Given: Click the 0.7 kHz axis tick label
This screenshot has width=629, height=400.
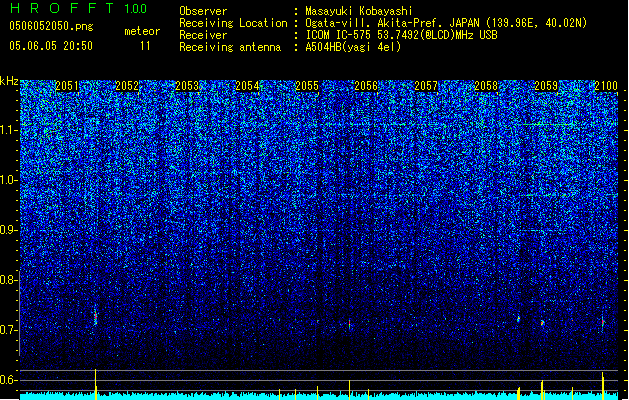Looking at the screenshot, I should (x=9, y=330).
